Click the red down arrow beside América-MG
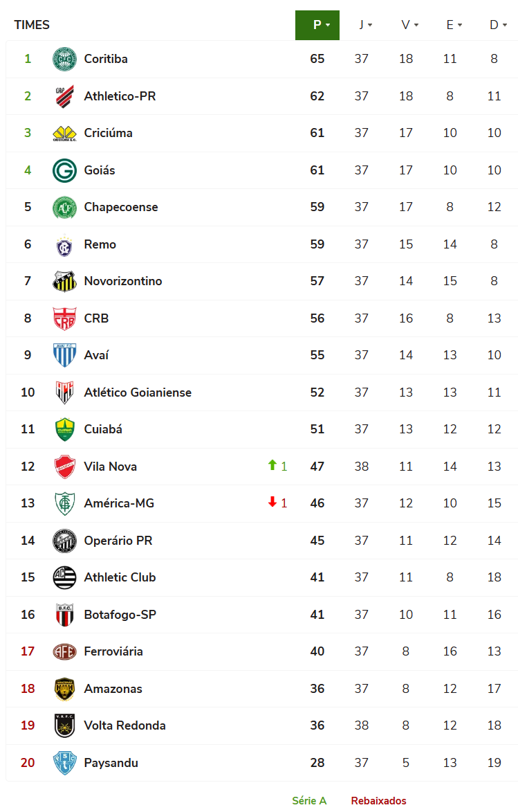 tap(272, 503)
